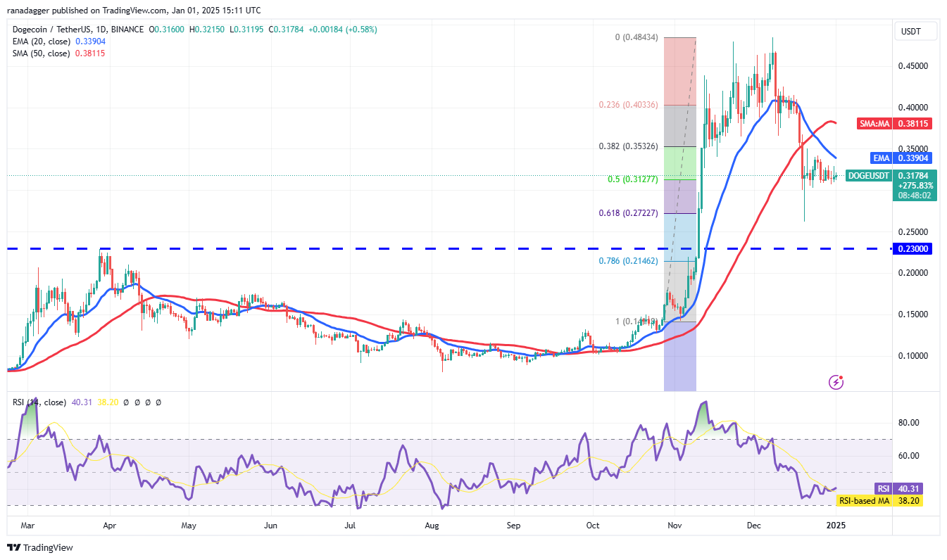
Task: Select the 0.786 (0.21462) Fibonacci label
Action: coord(628,261)
